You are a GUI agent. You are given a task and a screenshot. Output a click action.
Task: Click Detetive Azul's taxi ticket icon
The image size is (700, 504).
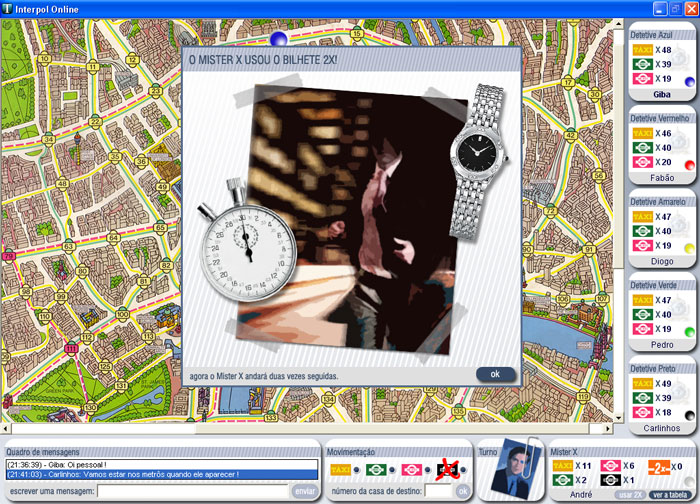pos(643,50)
